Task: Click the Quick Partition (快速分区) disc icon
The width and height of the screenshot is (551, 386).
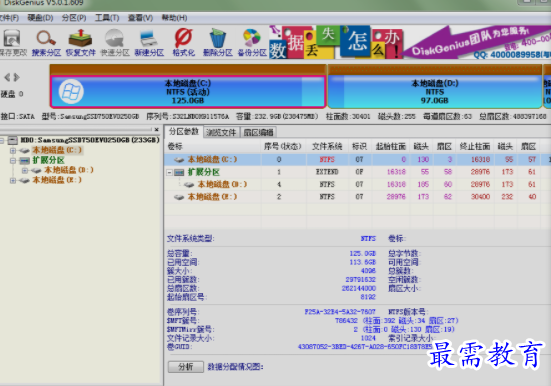Action: click(x=115, y=43)
